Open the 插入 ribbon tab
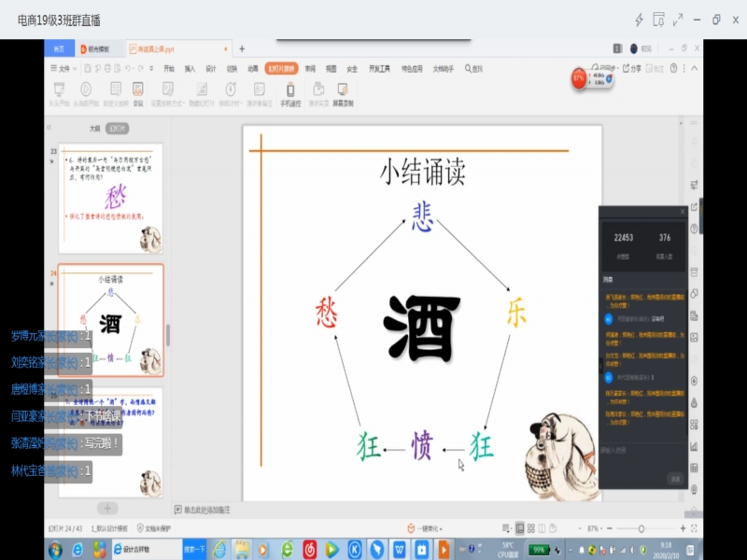Screen dimensions: 747x560 coord(190,68)
